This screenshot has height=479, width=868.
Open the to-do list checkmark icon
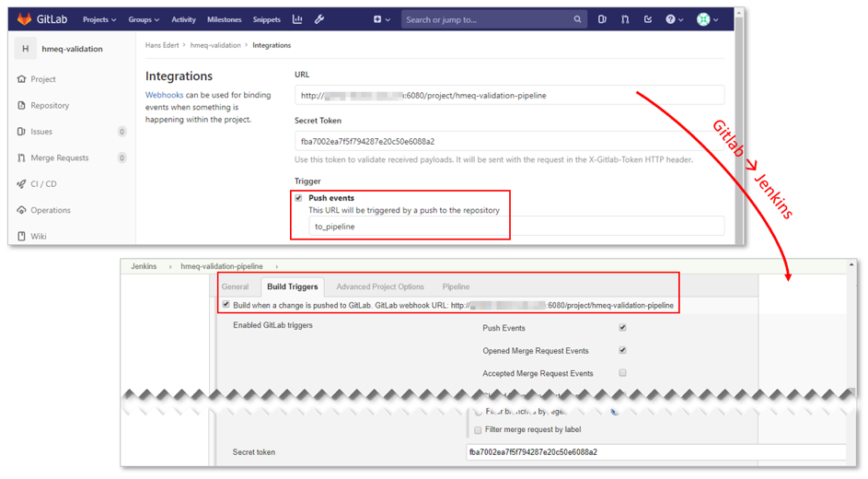coord(648,19)
